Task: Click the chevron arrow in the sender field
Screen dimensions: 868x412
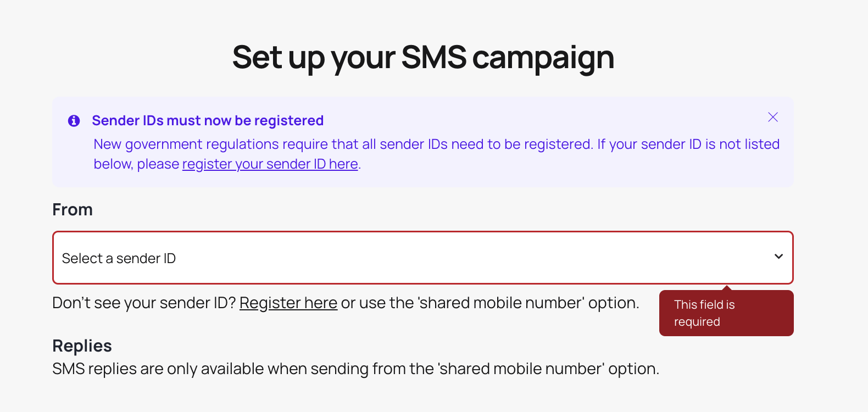Action: point(778,257)
